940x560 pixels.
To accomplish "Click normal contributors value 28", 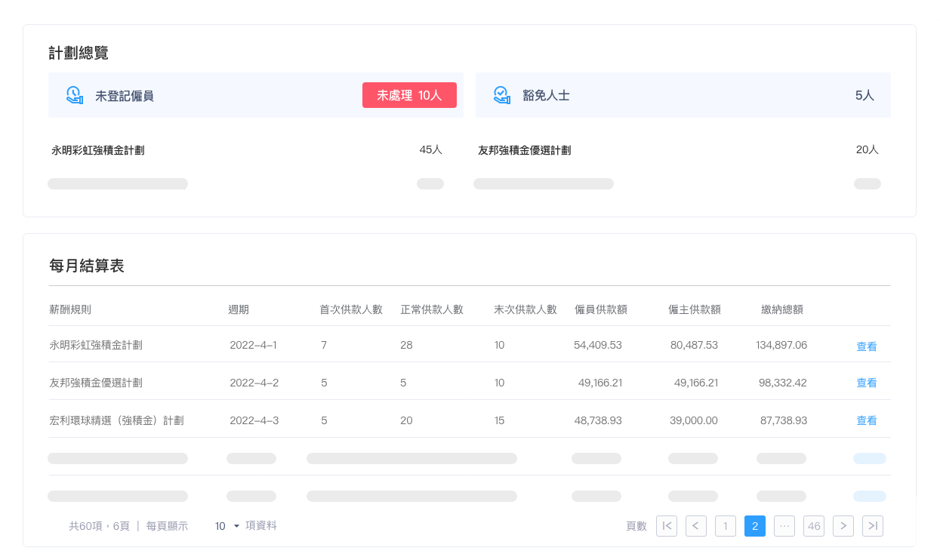I will tap(406, 345).
